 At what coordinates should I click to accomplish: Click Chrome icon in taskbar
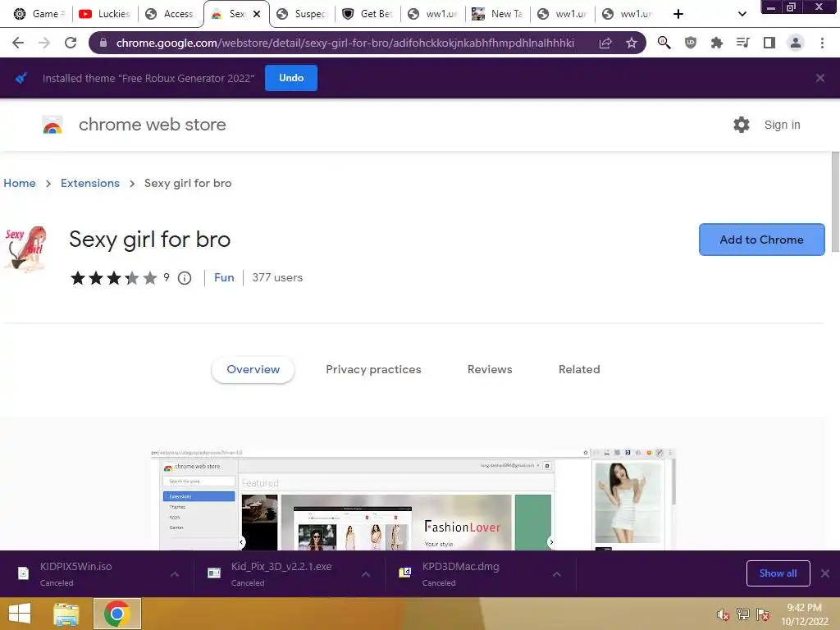tap(117, 614)
